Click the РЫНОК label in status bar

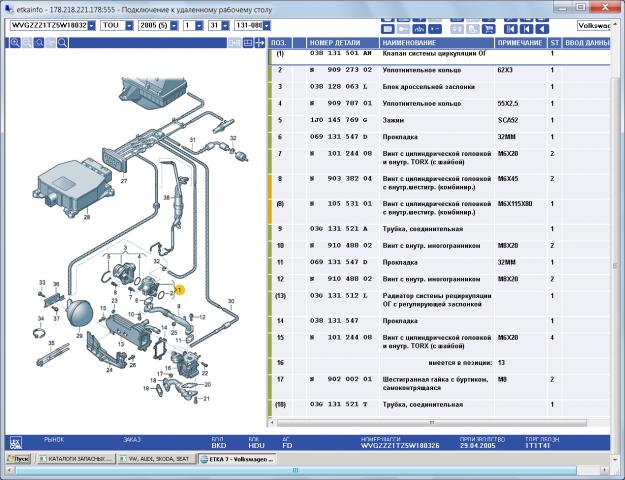click(54, 439)
